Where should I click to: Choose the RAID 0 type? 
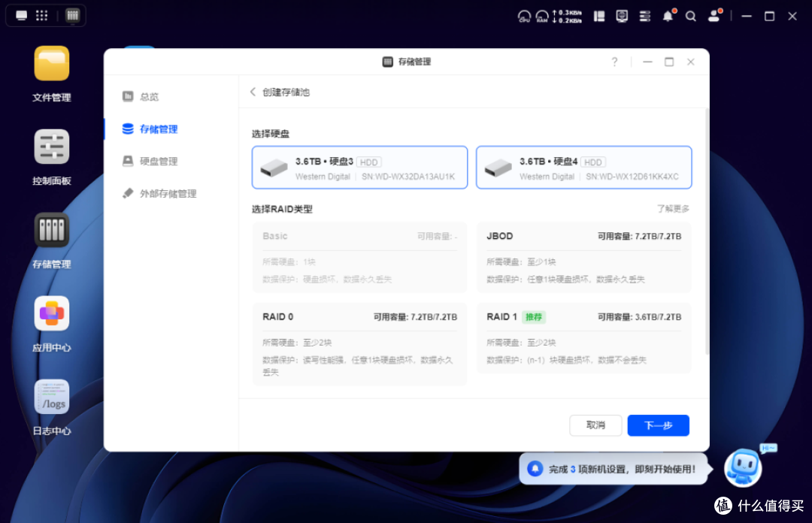pos(359,344)
